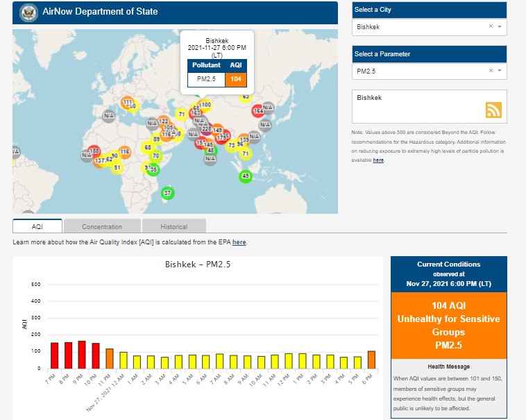Image resolution: width=526 pixels, height=420 pixels.
Task: Switch to the Concentration tab
Action: click(x=102, y=226)
